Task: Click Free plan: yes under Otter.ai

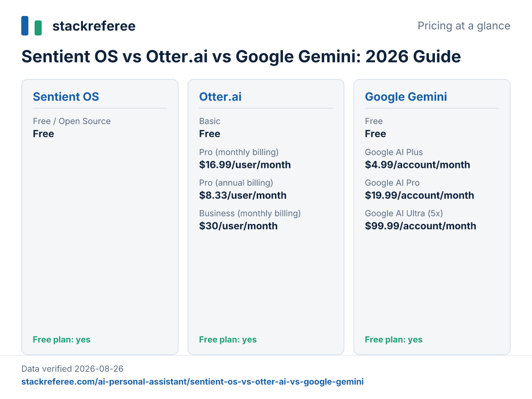Action: coord(228,340)
